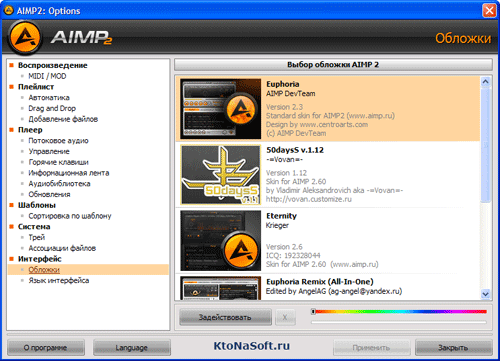
Task: Select the Автоматика option page
Action: pyautogui.click(x=49, y=98)
